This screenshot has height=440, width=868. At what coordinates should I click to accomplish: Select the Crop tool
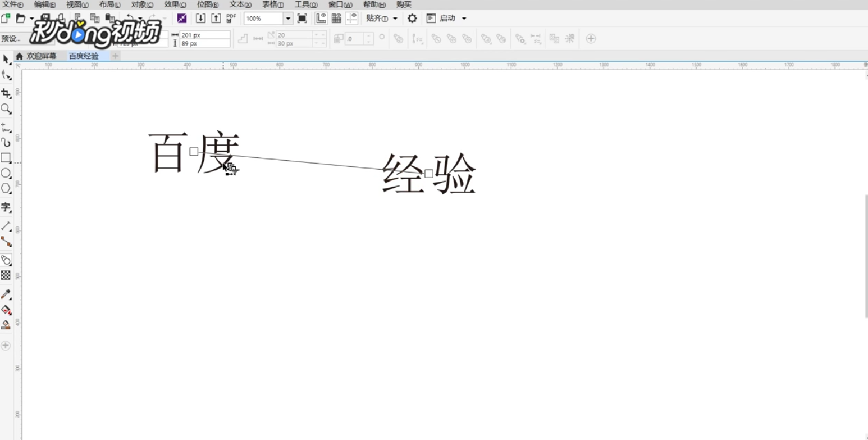coord(6,93)
